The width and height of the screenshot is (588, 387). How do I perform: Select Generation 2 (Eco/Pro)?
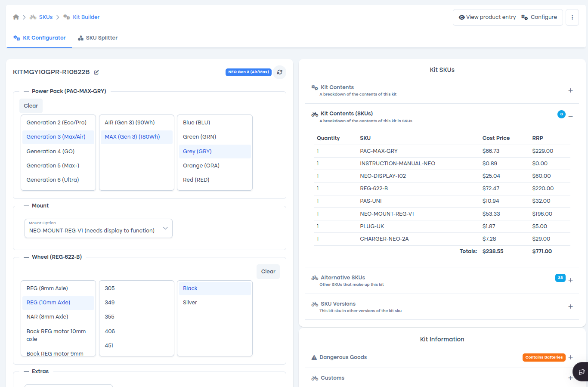(58, 123)
